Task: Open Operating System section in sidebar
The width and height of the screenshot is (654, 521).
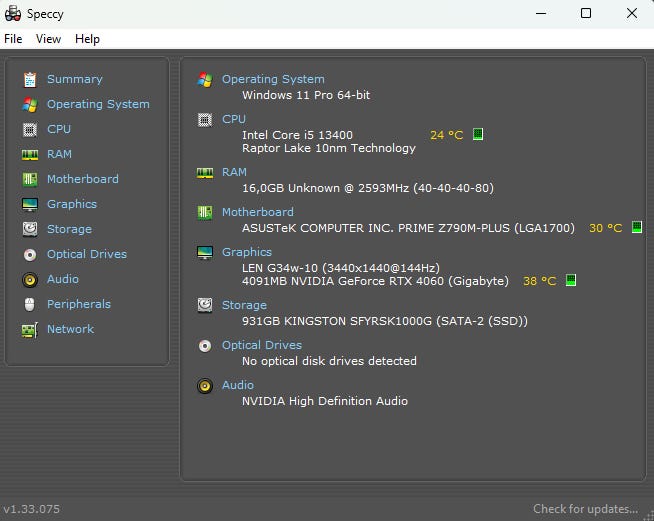Action: click(98, 104)
